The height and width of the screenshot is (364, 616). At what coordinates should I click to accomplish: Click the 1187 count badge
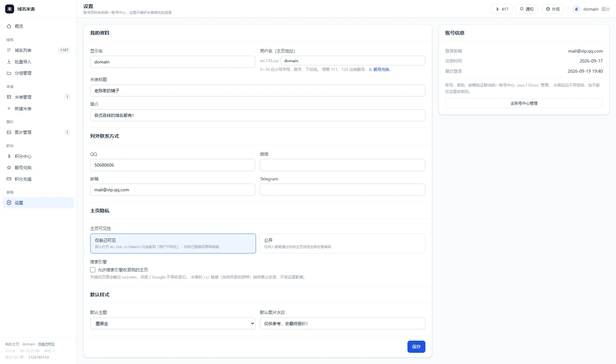coord(64,50)
